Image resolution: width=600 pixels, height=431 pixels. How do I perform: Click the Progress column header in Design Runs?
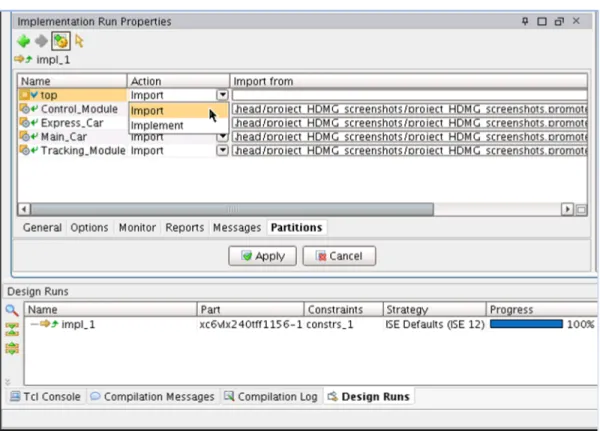point(541,309)
